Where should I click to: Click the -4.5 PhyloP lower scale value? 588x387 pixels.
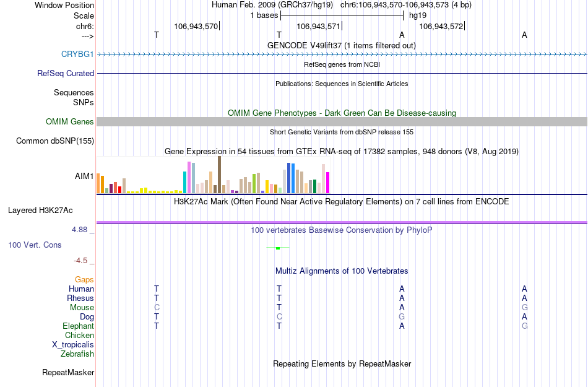(x=80, y=261)
